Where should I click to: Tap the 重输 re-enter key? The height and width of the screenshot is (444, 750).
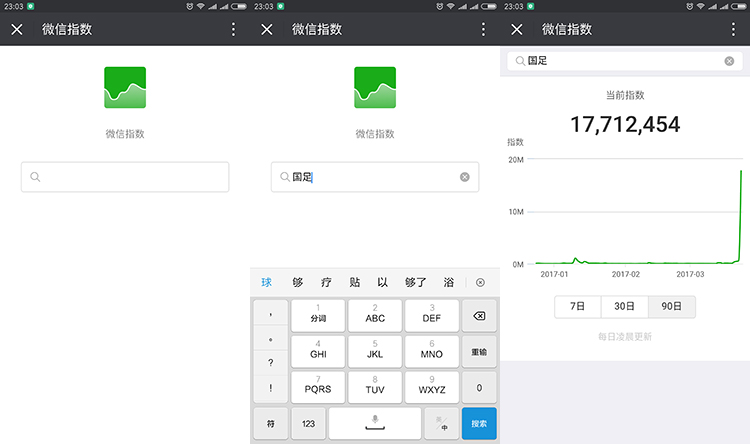click(x=479, y=351)
